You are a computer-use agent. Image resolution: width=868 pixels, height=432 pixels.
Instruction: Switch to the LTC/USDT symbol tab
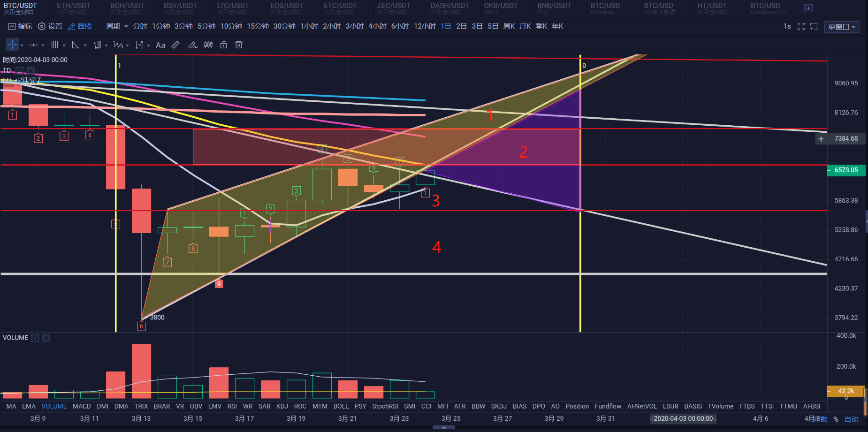(233, 8)
